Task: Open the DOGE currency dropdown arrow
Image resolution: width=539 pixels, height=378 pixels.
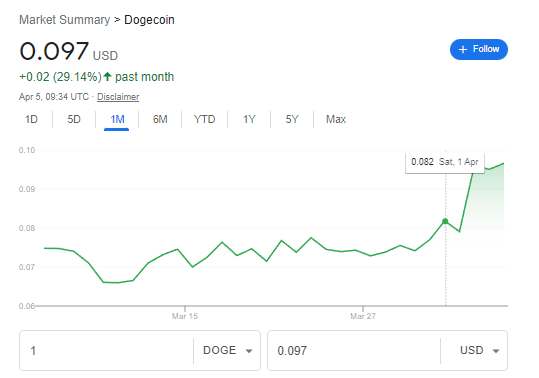Action: (x=249, y=351)
